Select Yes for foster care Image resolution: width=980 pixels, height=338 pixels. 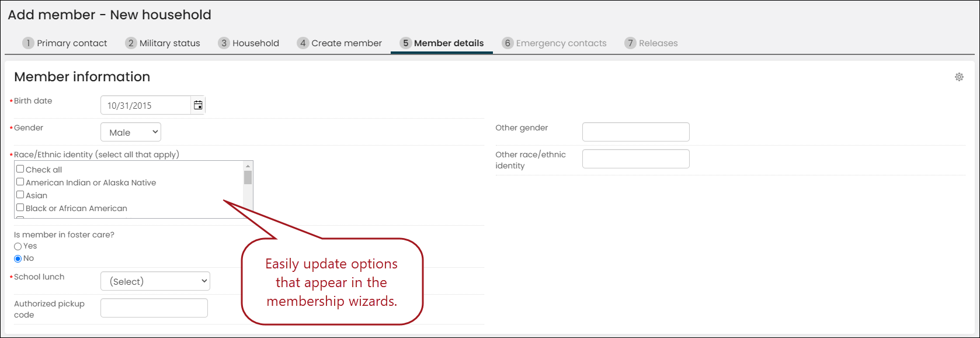click(x=18, y=247)
